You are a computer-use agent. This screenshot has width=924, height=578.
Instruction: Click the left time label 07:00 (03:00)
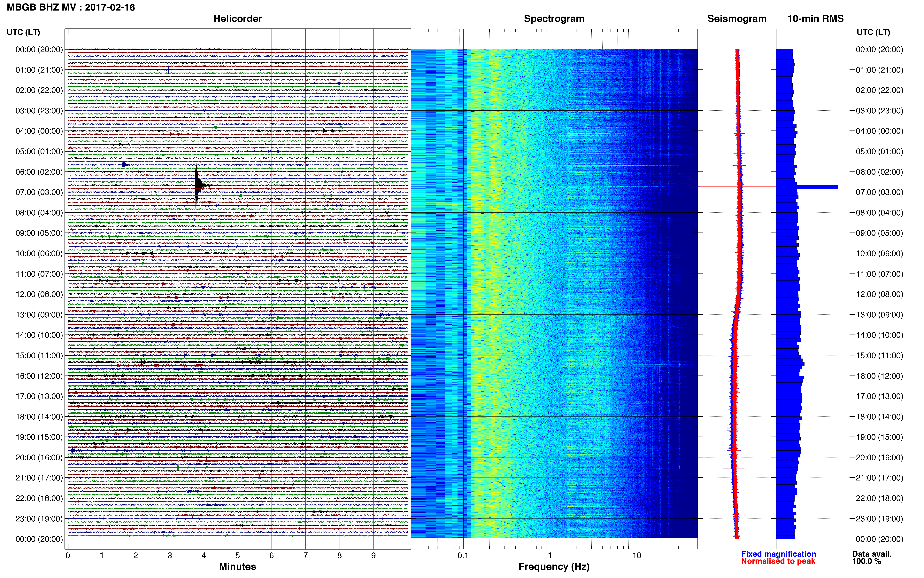[39, 192]
